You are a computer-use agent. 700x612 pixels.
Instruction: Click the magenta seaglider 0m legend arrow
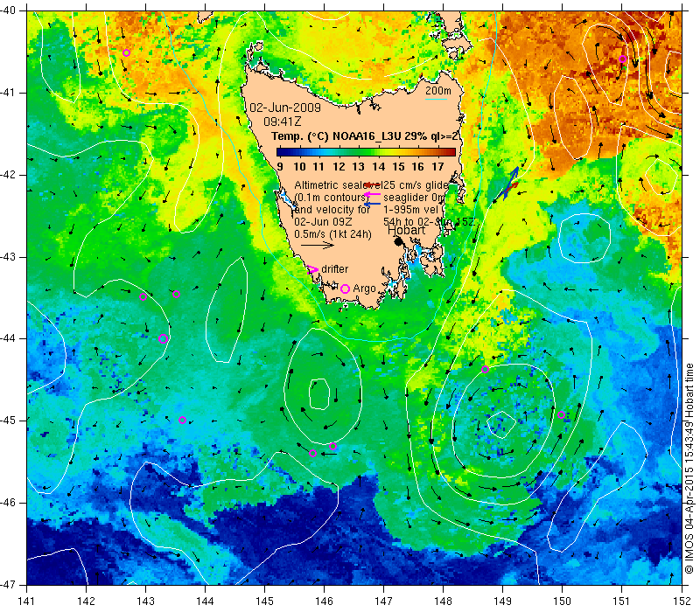(373, 194)
